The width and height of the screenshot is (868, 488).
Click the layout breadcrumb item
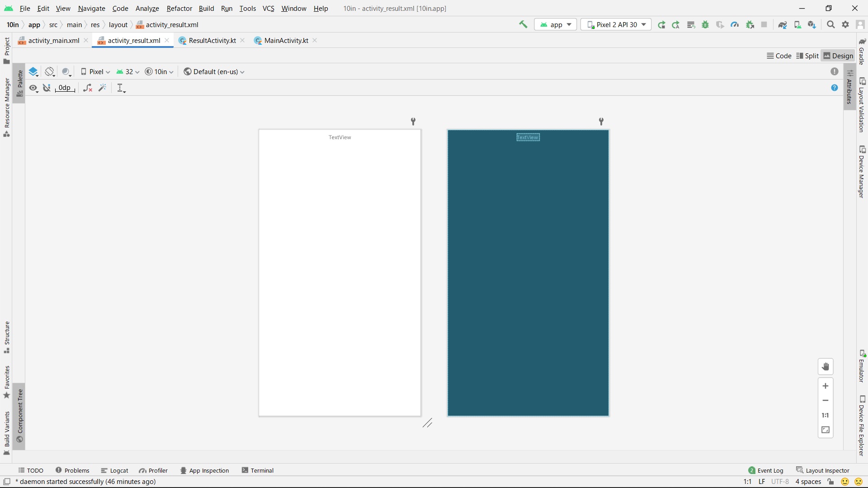(x=118, y=25)
